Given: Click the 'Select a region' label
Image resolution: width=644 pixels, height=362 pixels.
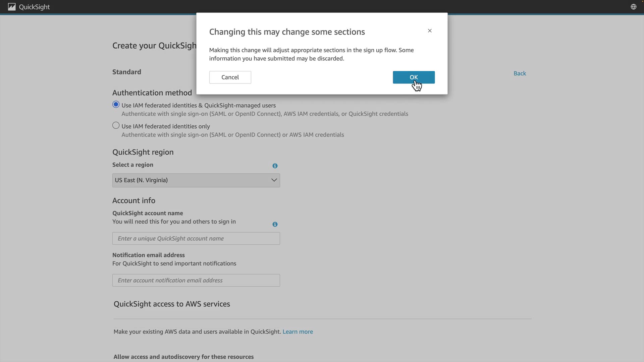Looking at the screenshot, I should 133,165.
